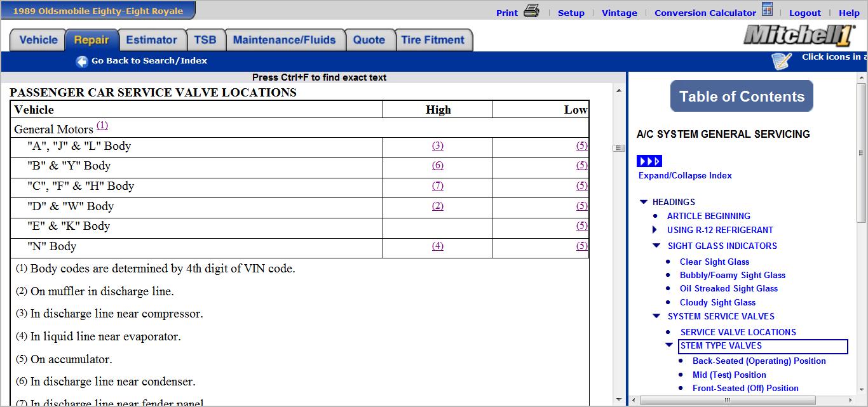Open the SERVICE VALVE LOCATIONS entry

[x=738, y=332]
